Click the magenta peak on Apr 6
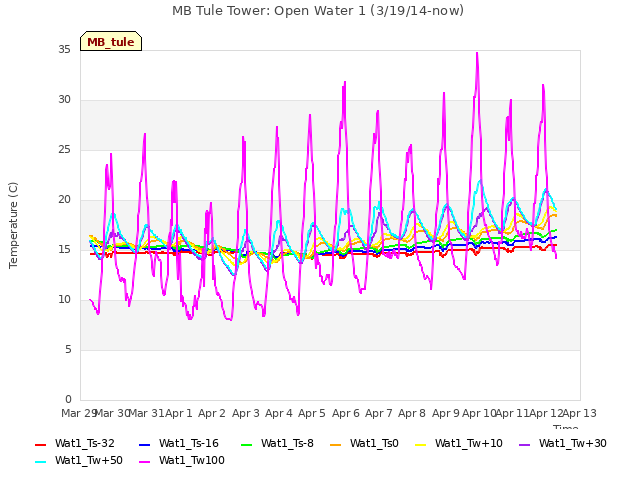This screenshot has width=640, height=480. [x=345, y=82]
